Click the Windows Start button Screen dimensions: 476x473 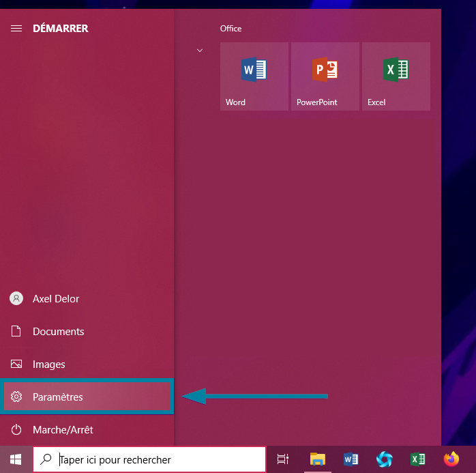[16, 459]
